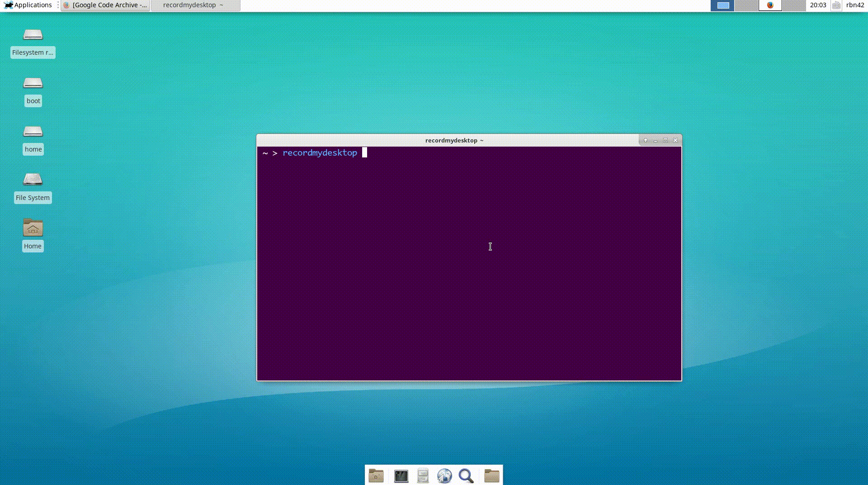Open the Filesystem root drive icon
Screen dimensions: 868x485
tap(33, 35)
